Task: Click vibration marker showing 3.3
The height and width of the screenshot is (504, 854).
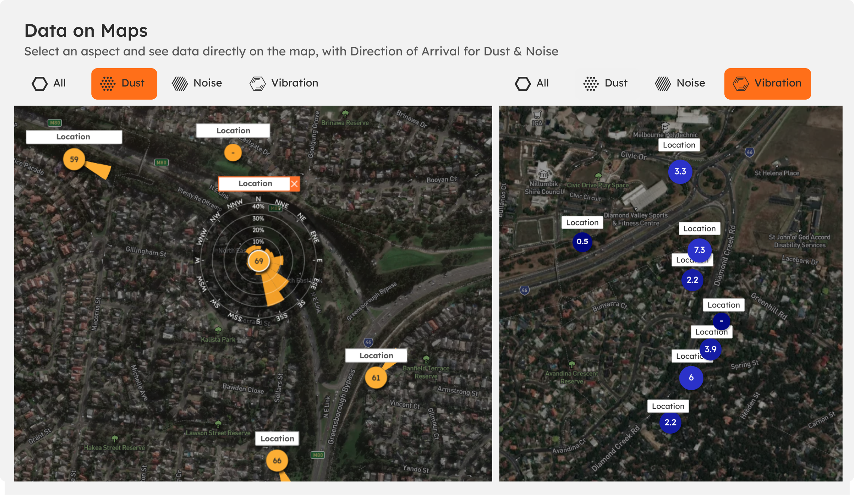Action: click(680, 171)
